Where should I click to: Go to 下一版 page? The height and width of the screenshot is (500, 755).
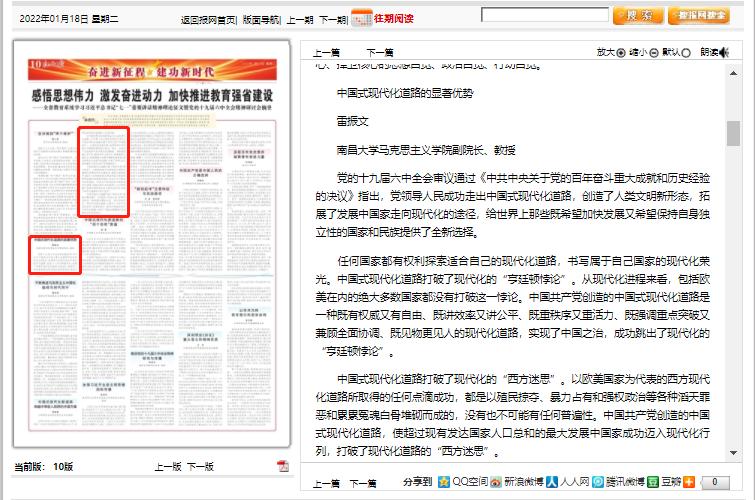(x=200, y=466)
